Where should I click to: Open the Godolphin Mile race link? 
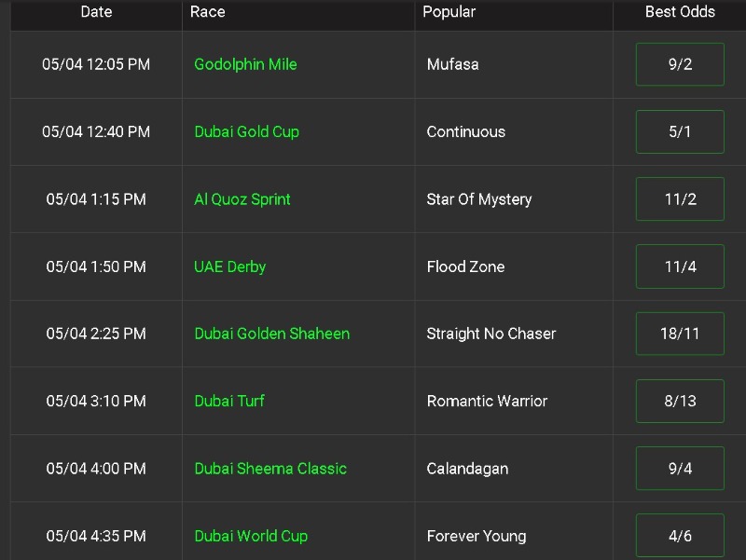pyautogui.click(x=245, y=64)
